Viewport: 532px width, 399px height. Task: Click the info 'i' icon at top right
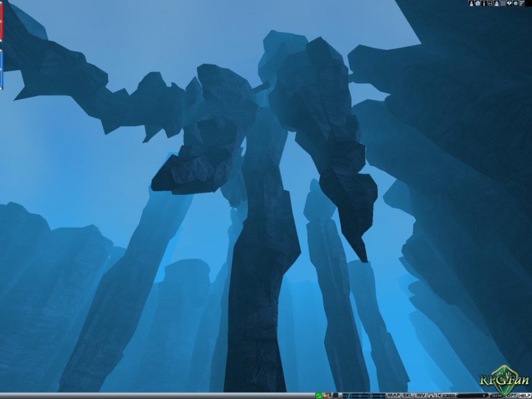point(484,3)
